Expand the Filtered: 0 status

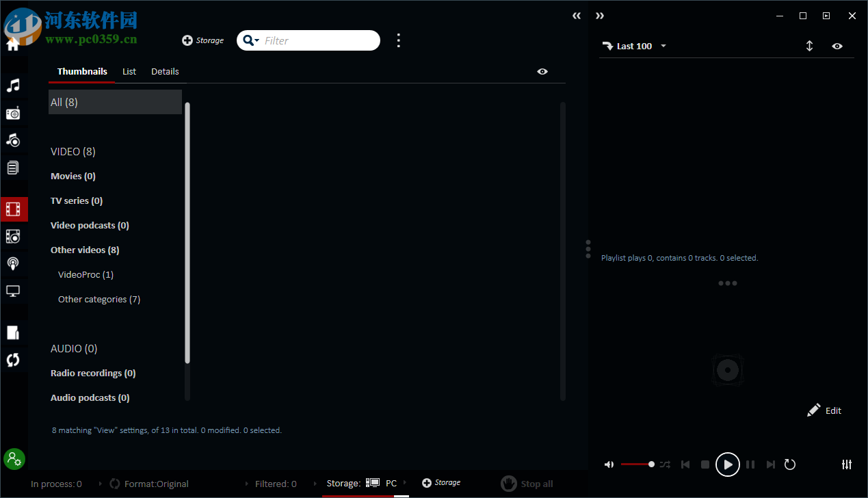(276, 484)
